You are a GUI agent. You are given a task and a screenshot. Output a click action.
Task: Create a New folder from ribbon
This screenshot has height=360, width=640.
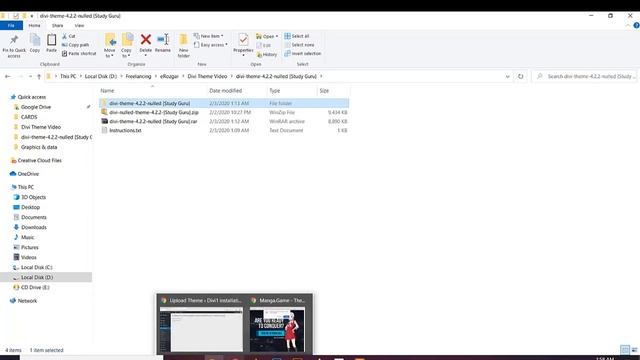click(184, 46)
